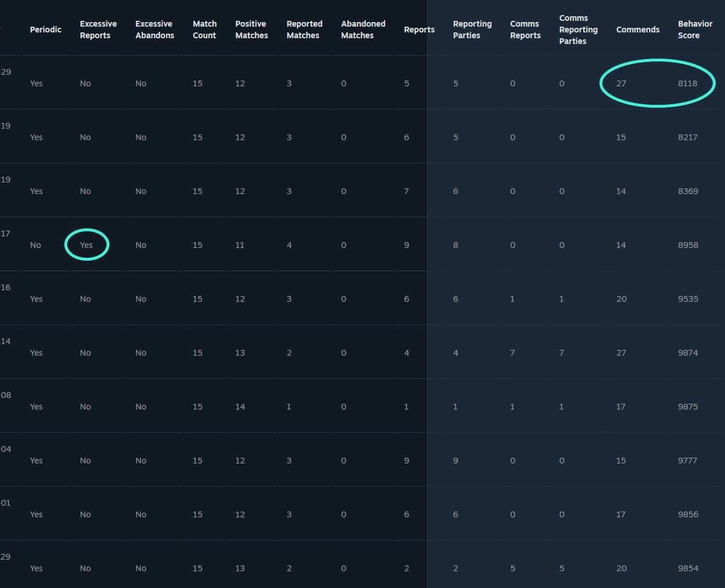Screen dimensions: 725x588
Task: Select Commends value 20 in the 9535 row
Action: 621,299
